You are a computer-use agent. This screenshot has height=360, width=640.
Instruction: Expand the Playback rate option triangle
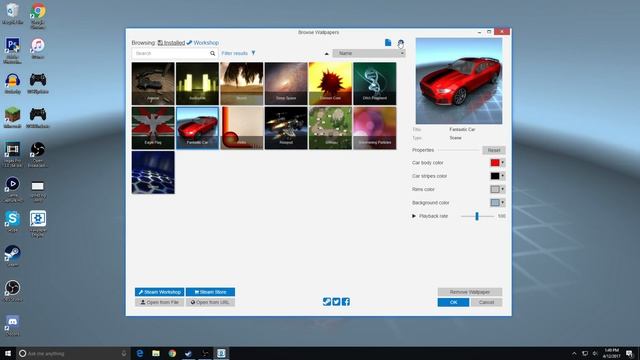click(414, 216)
